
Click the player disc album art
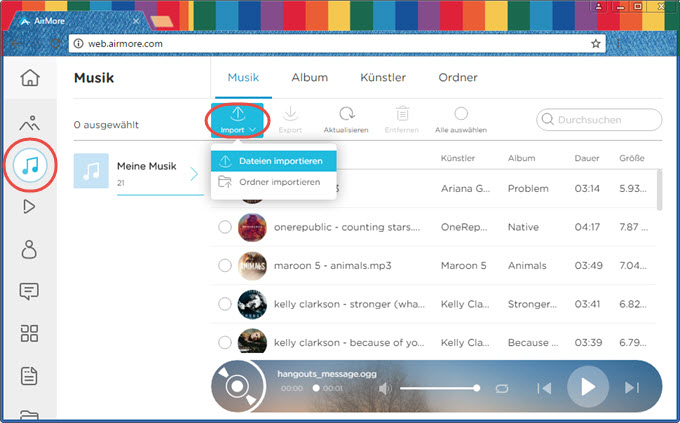click(x=238, y=386)
